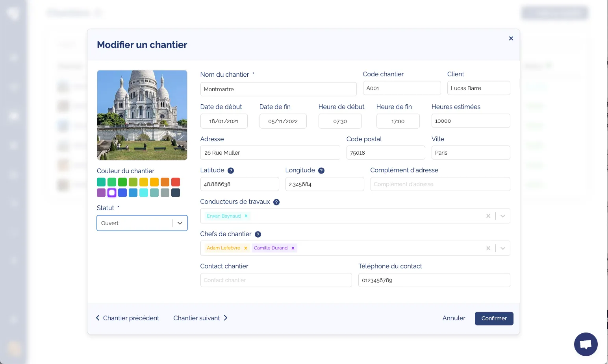Image resolution: width=608 pixels, height=364 pixels.
Task: Edit the Heure de fin field
Action: 398,121
